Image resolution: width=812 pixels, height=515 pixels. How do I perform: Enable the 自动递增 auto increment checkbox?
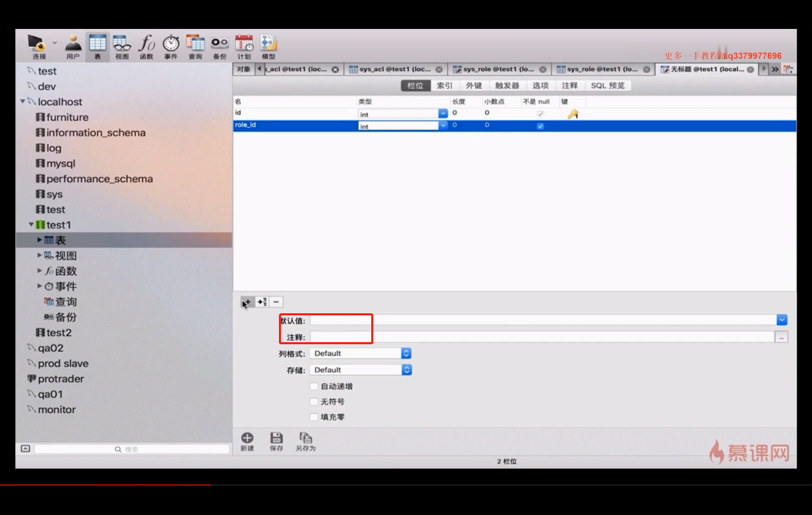(x=314, y=386)
